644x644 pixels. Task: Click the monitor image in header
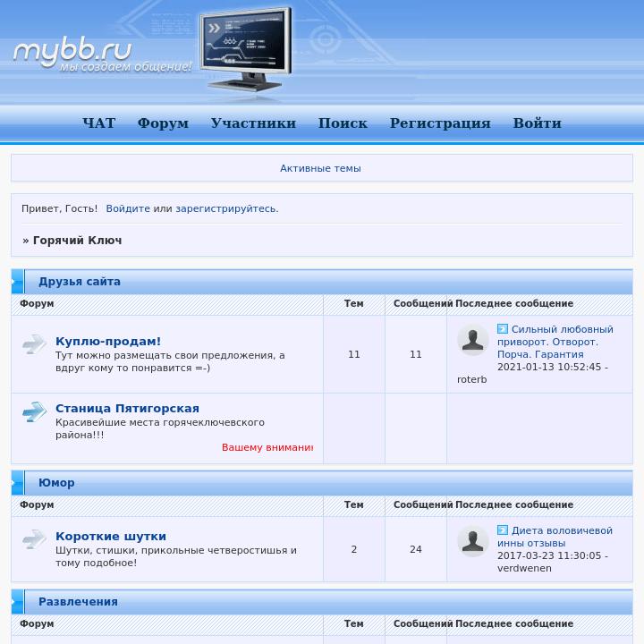(246, 48)
